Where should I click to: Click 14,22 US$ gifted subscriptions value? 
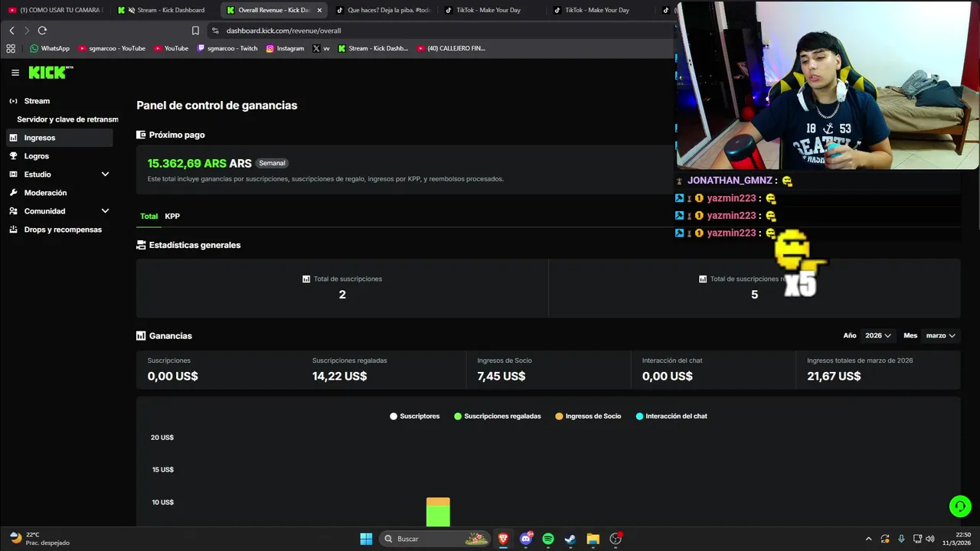pos(339,376)
